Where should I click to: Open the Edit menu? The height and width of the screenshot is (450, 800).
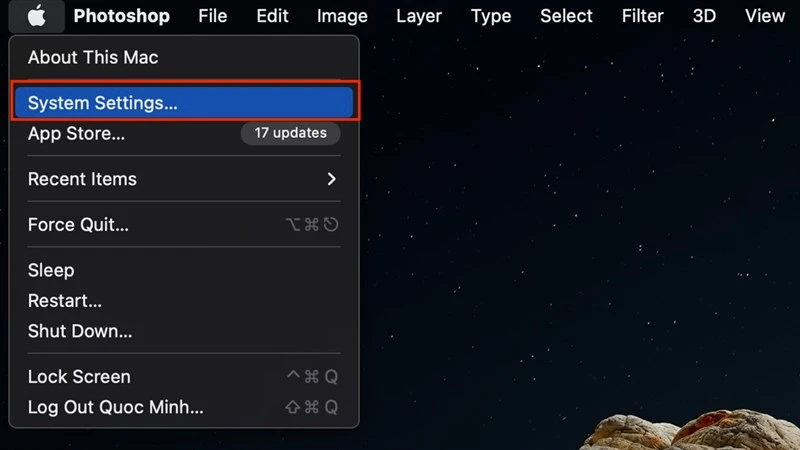coord(272,16)
